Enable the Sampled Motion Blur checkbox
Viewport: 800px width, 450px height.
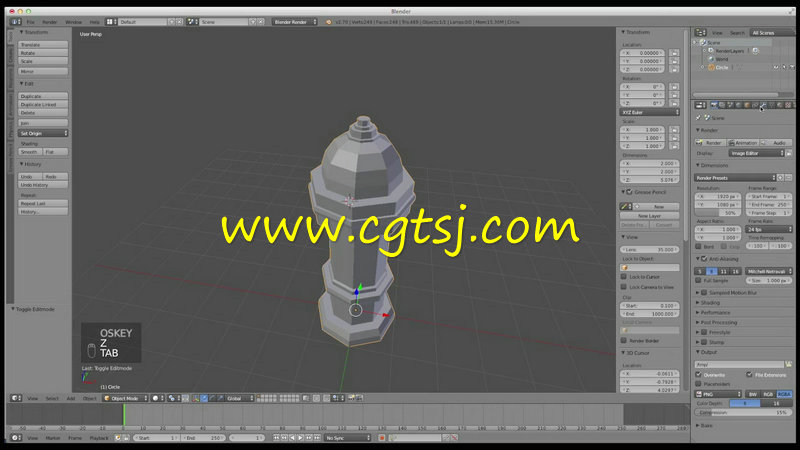(704, 293)
